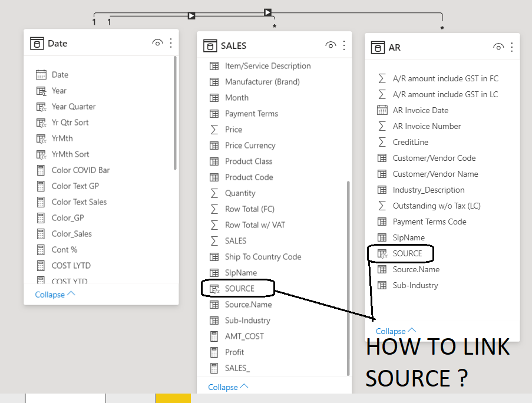Screen dimensions: 532x403
Task: Click column icon beside Ship To Country Code
Action: pyautogui.click(x=214, y=257)
